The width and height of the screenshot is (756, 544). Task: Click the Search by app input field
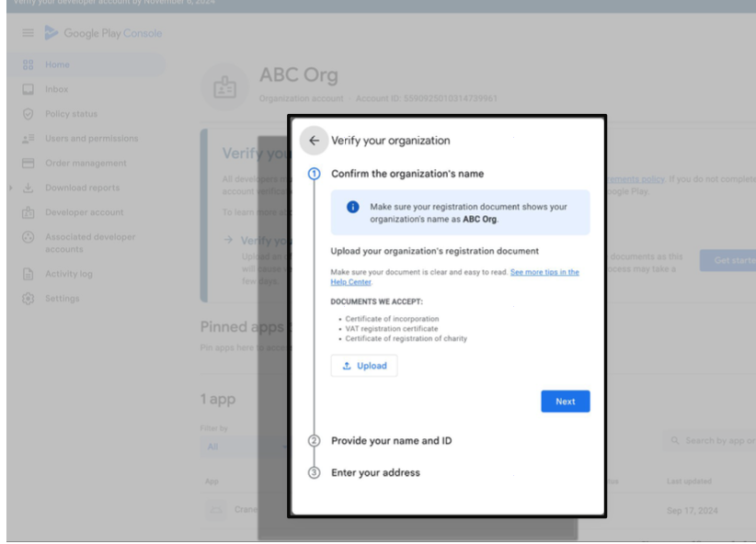[x=709, y=441]
